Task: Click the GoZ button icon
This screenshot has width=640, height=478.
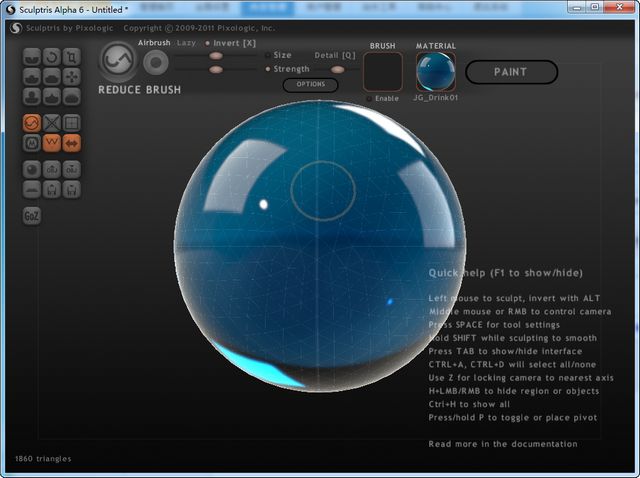Action: coord(32,215)
